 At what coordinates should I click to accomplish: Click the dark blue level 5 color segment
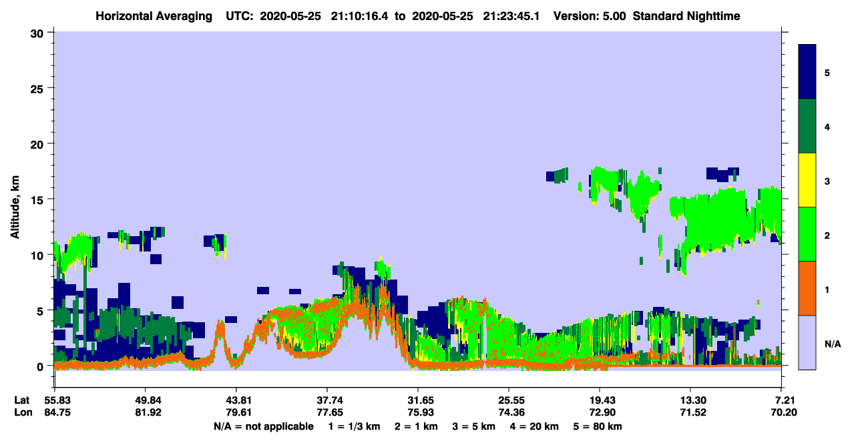807,71
